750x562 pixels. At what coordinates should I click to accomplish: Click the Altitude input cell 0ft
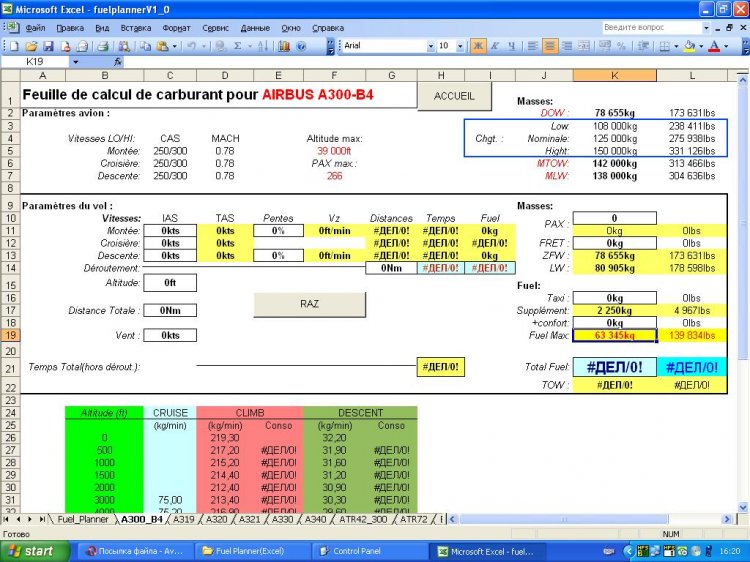[x=170, y=283]
